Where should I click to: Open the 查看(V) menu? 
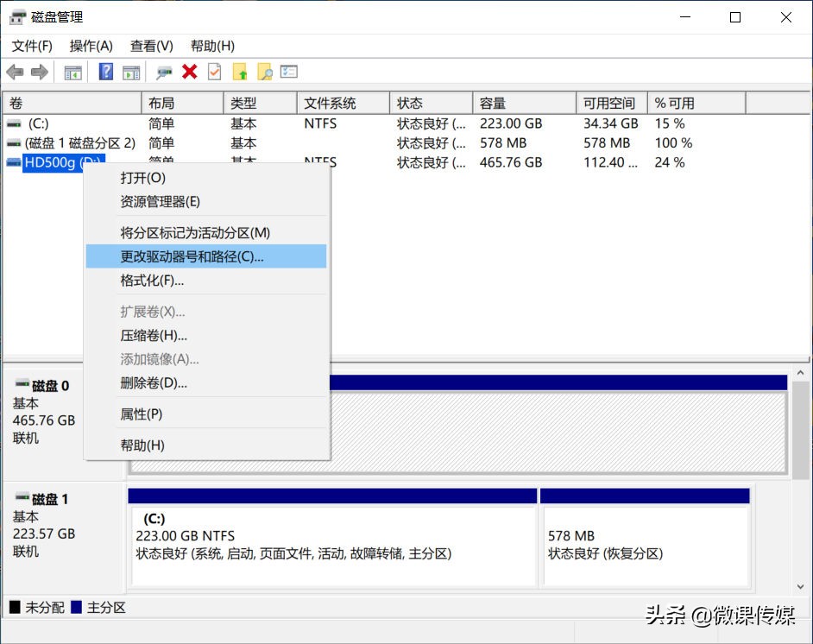[x=151, y=46]
